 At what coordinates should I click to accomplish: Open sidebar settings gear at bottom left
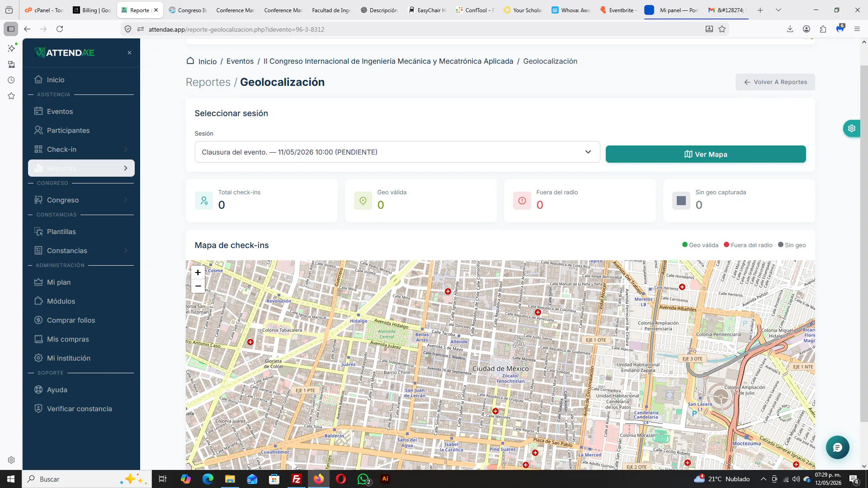[x=11, y=460]
